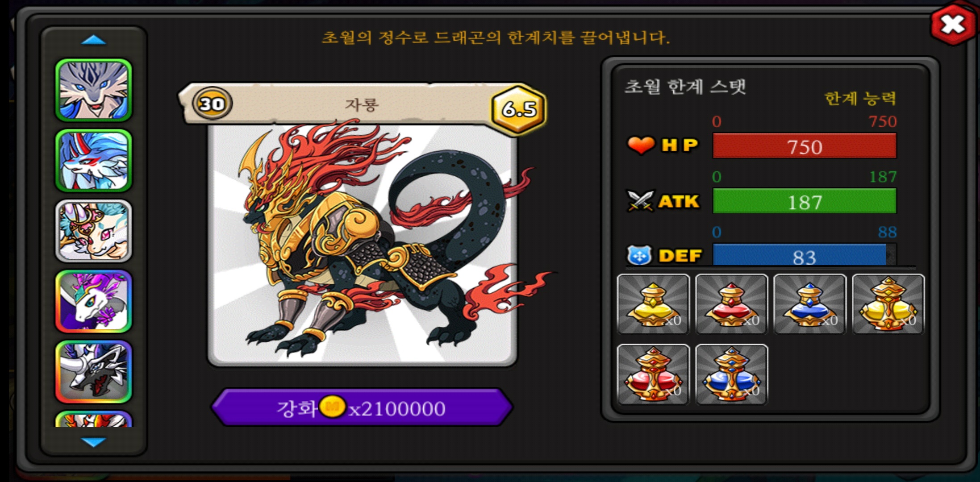Click the blue shield DEF icon
This screenshot has height=482, width=980.
tap(639, 256)
